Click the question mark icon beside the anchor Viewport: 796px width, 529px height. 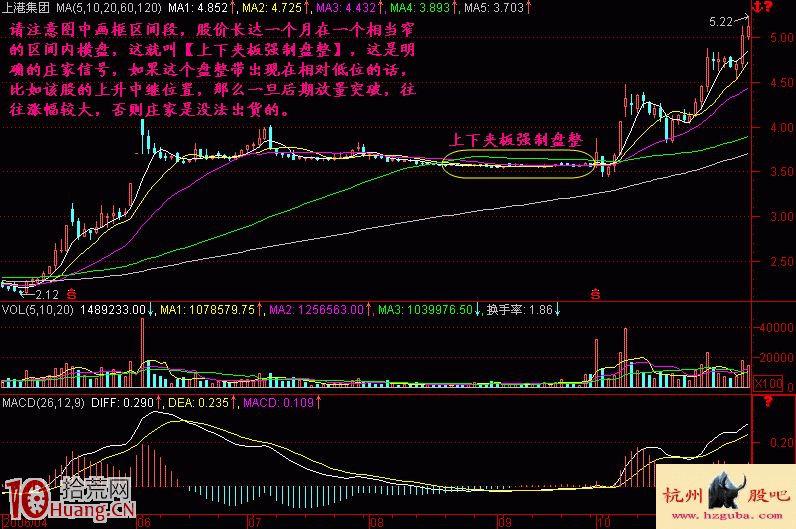(x=768, y=7)
